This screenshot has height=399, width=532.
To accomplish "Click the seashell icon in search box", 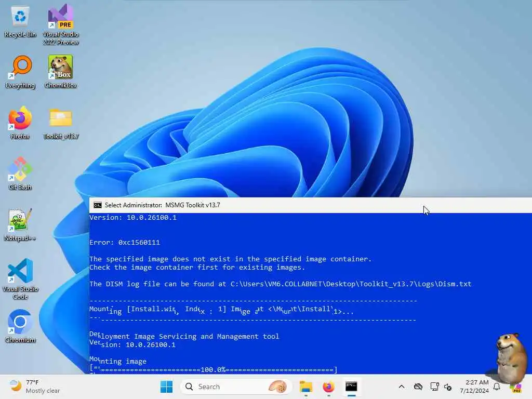I will tap(277, 387).
